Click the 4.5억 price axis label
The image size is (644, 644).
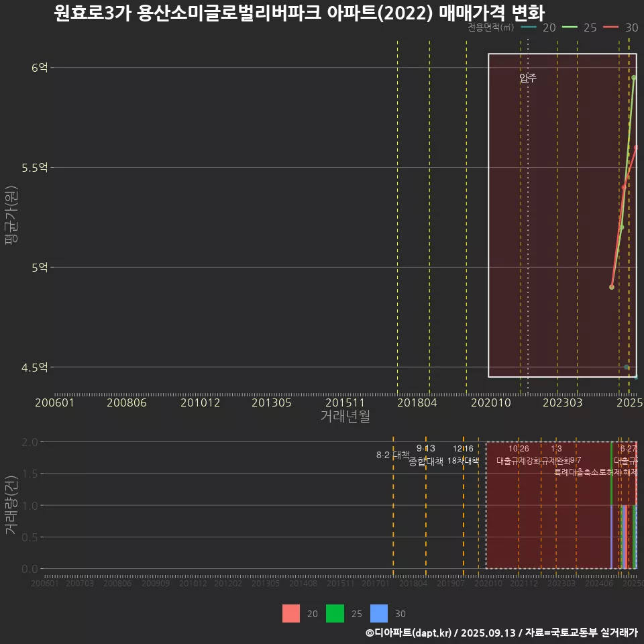[35, 367]
